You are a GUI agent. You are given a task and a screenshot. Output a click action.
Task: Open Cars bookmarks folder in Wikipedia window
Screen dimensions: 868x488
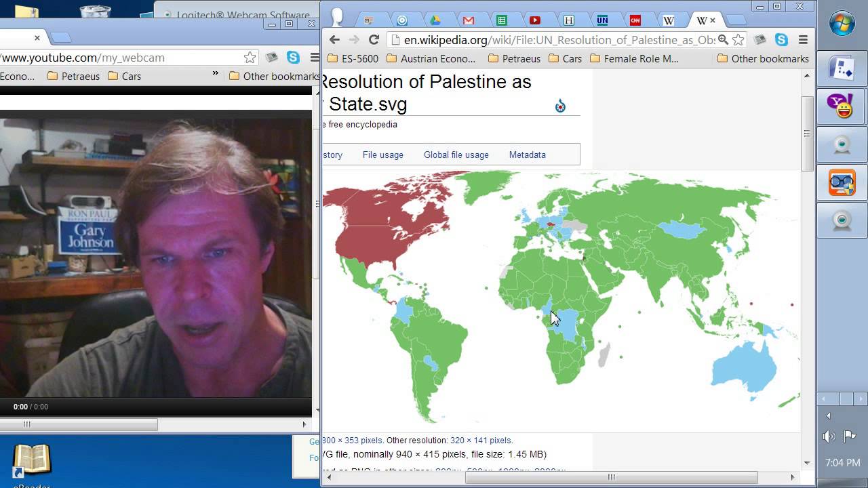point(565,59)
